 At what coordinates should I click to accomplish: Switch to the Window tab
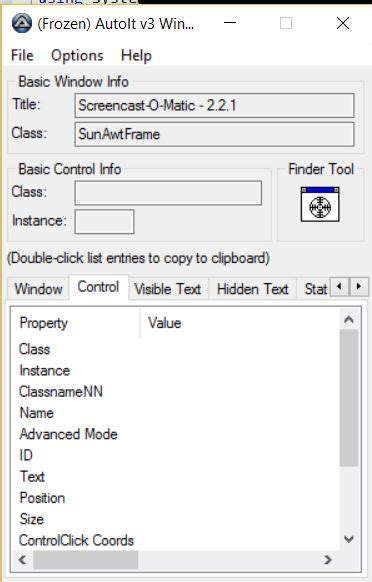tap(38, 289)
